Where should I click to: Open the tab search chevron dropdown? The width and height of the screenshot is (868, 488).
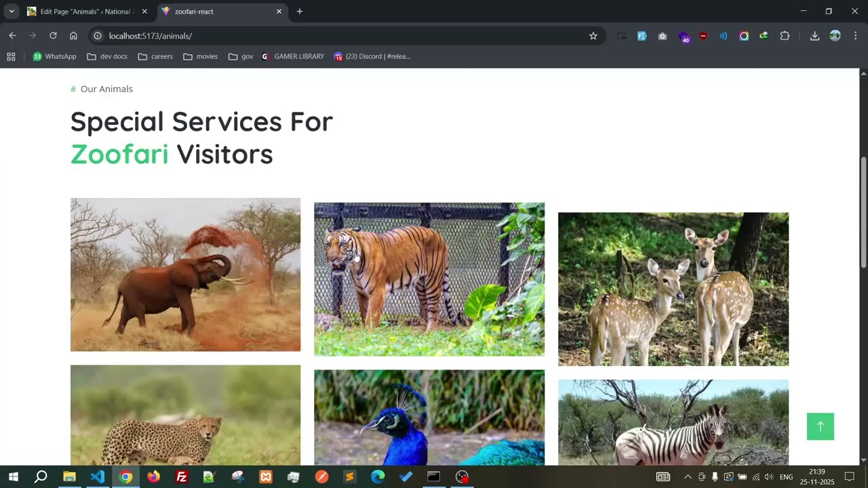point(11,12)
